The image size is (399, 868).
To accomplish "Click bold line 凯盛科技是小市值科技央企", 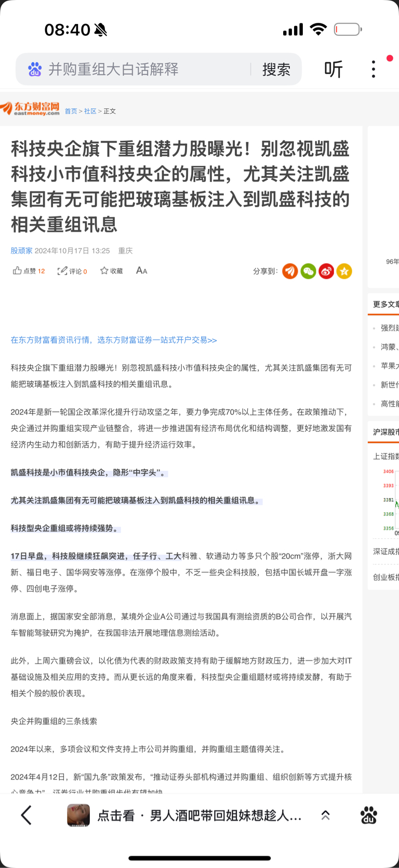I will click(x=89, y=473).
